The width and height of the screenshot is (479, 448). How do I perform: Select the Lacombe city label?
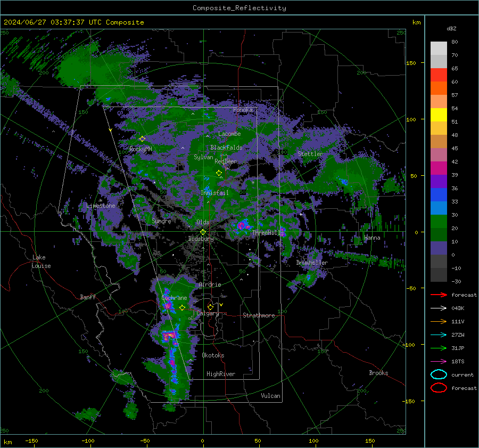click(x=229, y=134)
